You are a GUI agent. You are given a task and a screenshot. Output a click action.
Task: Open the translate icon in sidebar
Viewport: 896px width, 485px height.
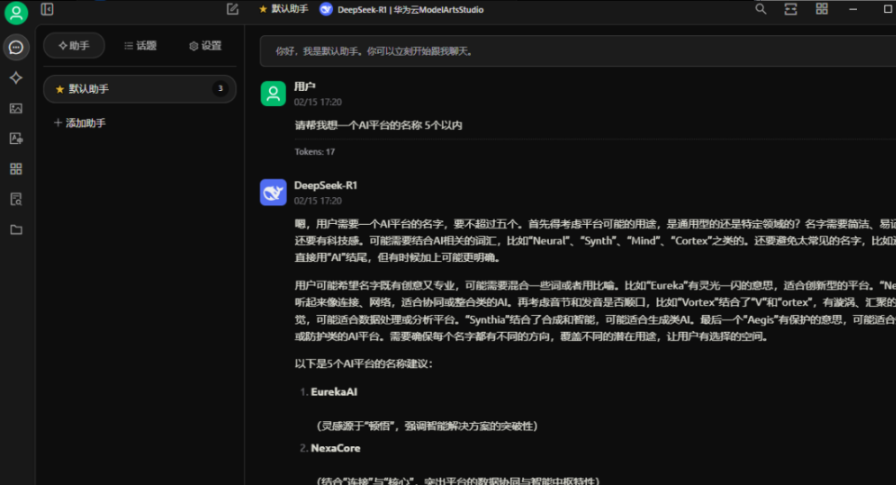(x=16, y=139)
